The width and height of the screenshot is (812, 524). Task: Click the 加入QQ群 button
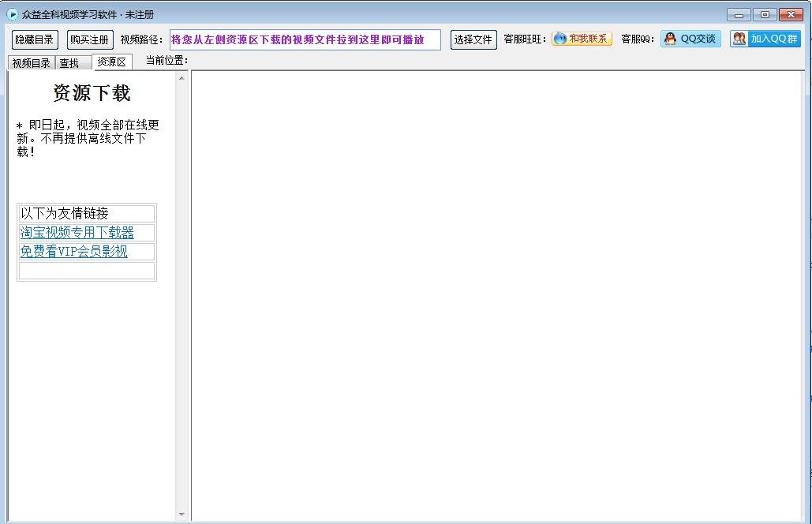(x=765, y=39)
